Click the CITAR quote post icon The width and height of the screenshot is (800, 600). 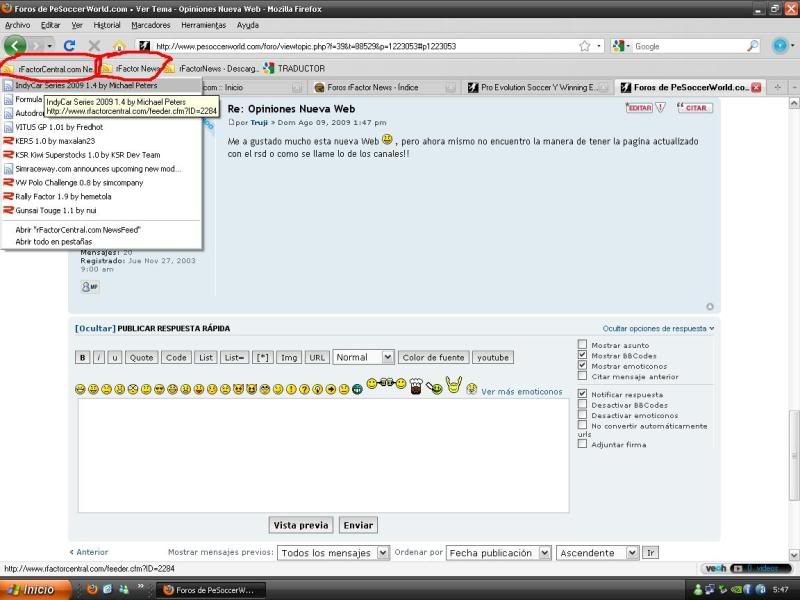tap(697, 107)
